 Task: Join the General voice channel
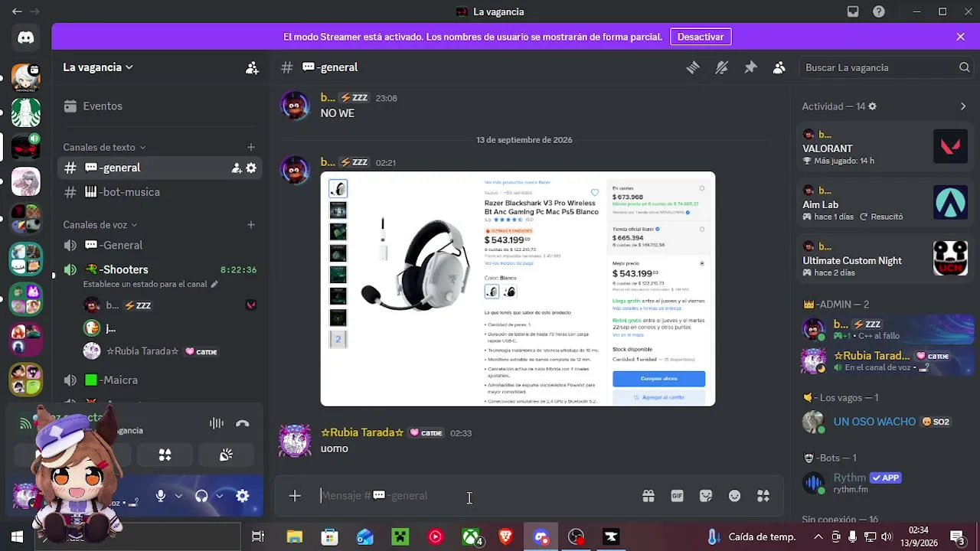[x=160, y=245]
